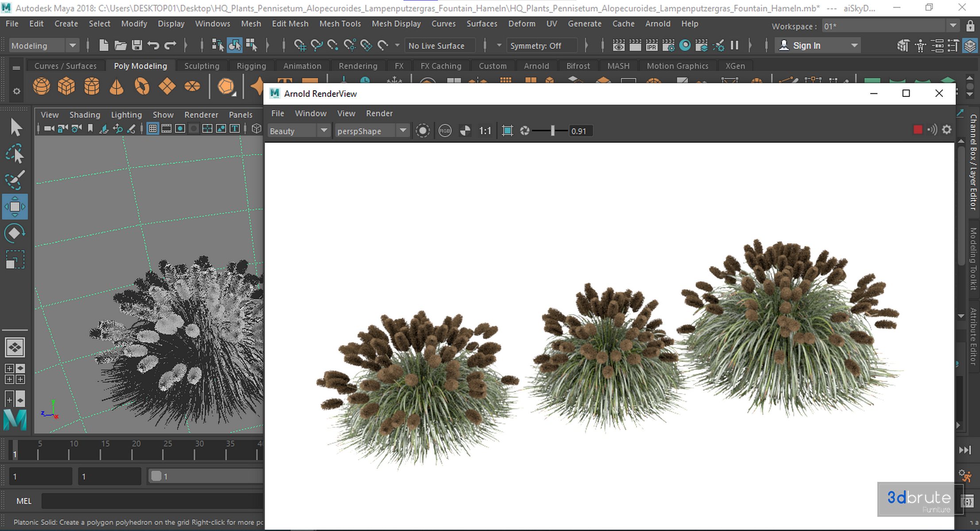Open Arnold RenderView settings gear
The image size is (980, 531).
tap(947, 130)
